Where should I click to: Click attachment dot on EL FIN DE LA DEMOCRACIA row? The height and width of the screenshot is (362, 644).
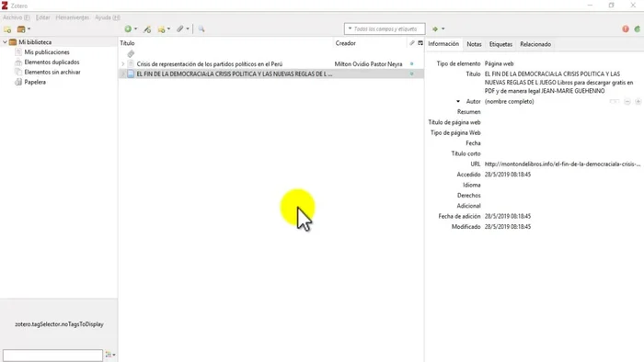click(x=412, y=74)
